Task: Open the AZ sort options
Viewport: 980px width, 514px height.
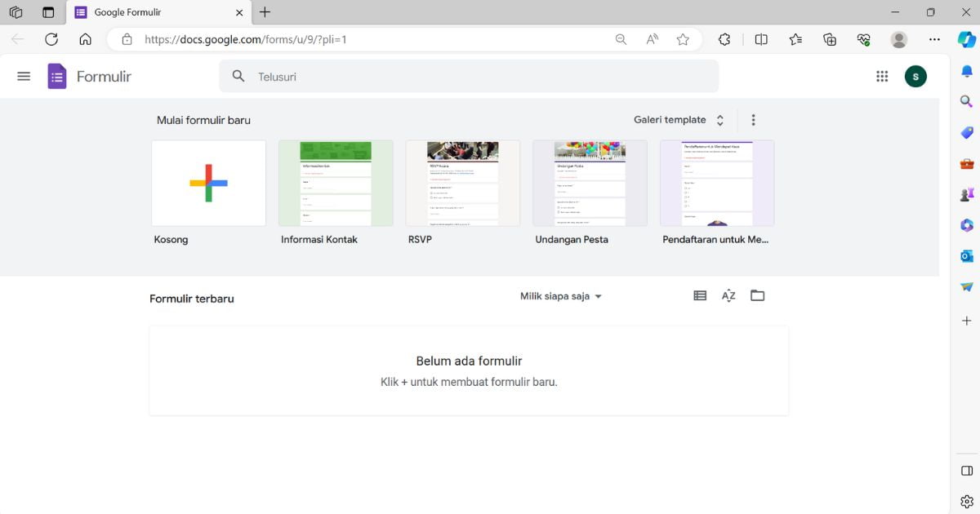Action: (x=728, y=295)
